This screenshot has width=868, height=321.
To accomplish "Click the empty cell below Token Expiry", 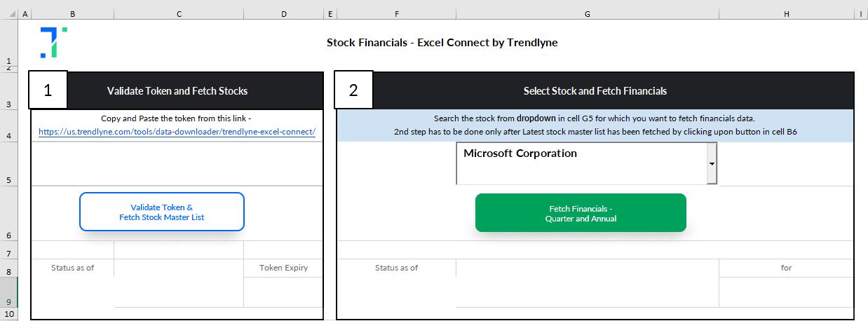I will coord(283,292).
